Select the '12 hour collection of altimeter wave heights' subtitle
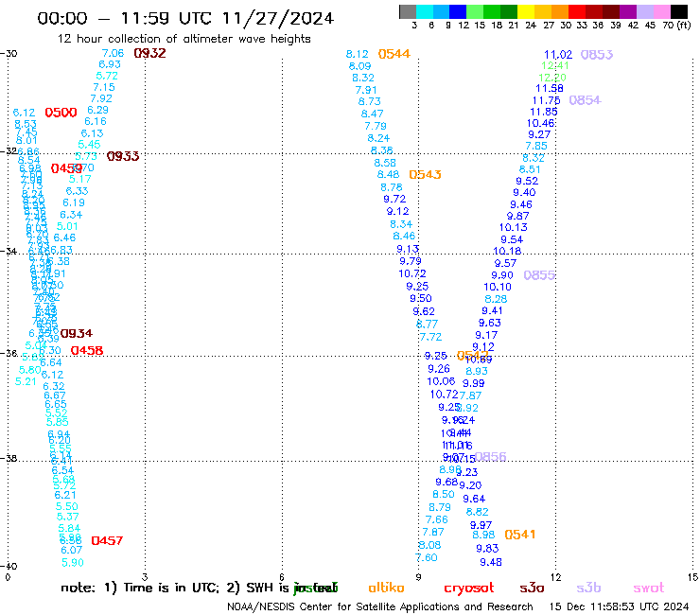This screenshot has height=615, width=700. pyautogui.click(x=184, y=39)
